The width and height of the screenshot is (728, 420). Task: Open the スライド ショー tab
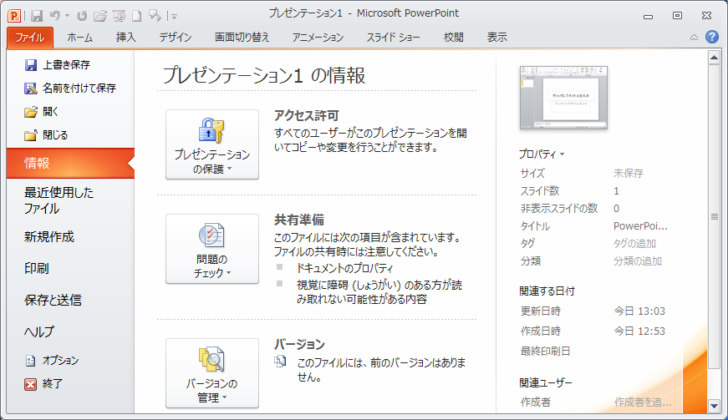pyautogui.click(x=393, y=38)
